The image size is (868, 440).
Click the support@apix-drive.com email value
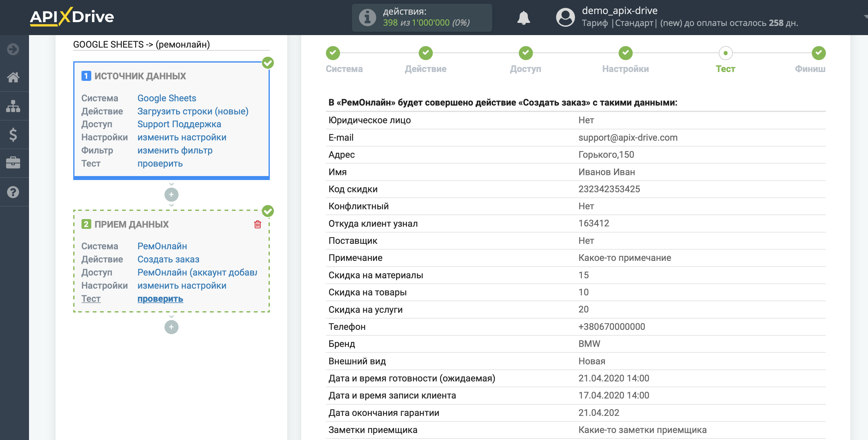tap(628, 137)
